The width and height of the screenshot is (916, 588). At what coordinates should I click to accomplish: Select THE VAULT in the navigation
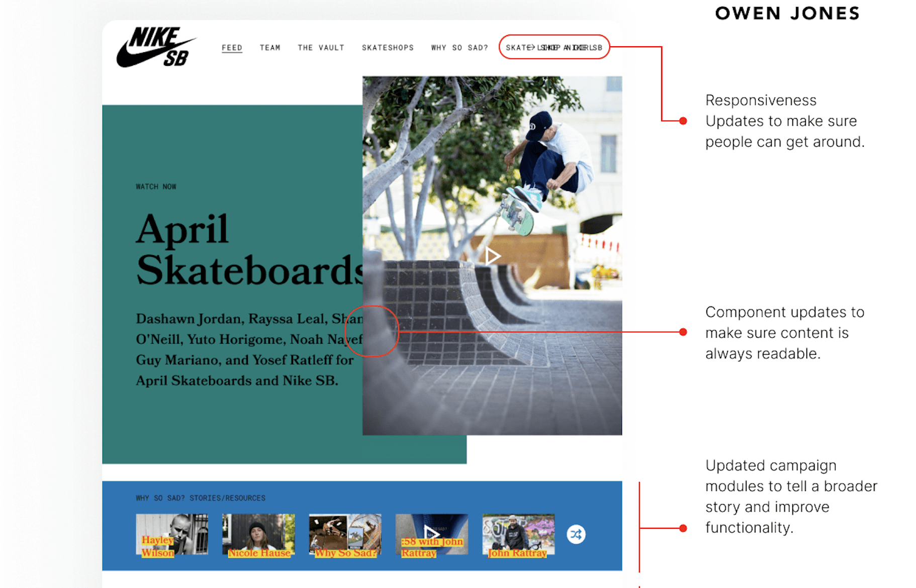321,48
